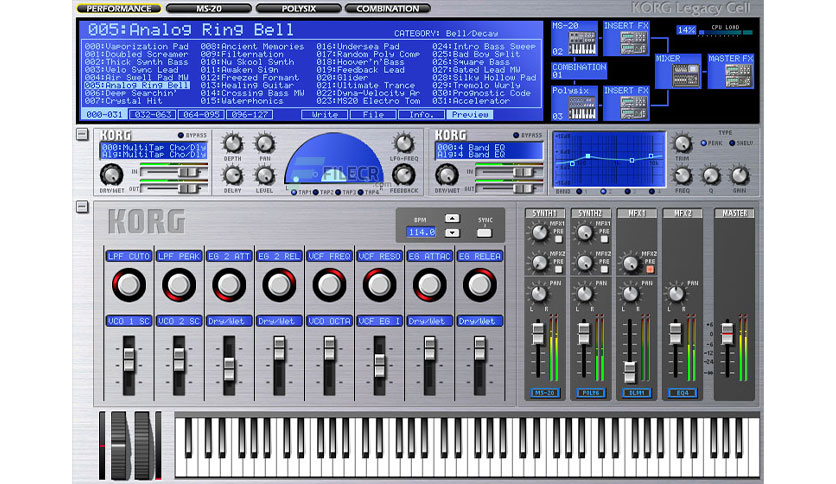
Task: Click the pitch bend wheel beside keyboard
Action: (118, 446)
